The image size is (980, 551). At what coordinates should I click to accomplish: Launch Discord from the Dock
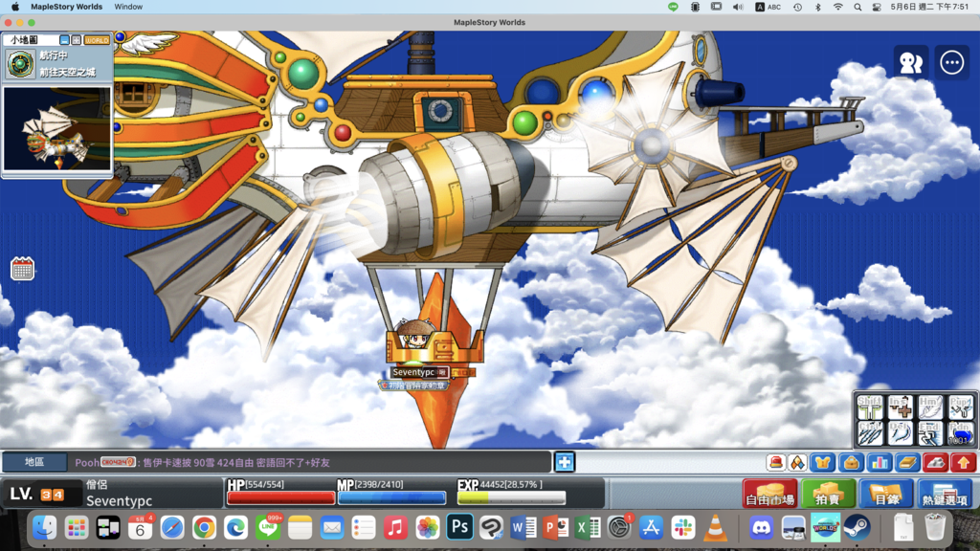pos(761,527)
